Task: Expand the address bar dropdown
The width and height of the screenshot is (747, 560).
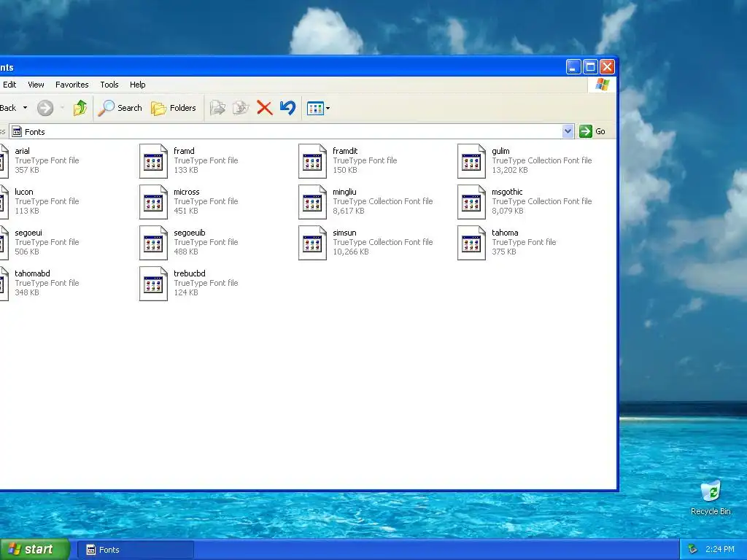Action: [568, 131]
